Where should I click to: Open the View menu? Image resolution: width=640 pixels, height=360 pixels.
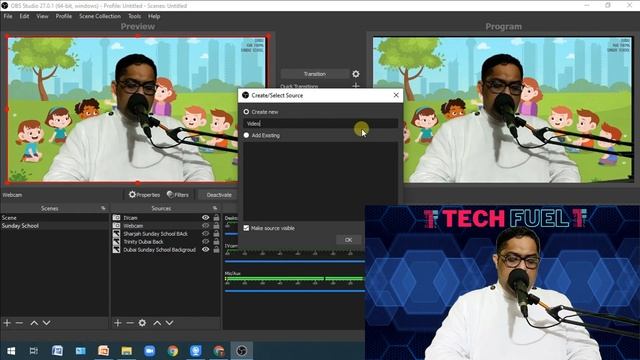point(42,16)
